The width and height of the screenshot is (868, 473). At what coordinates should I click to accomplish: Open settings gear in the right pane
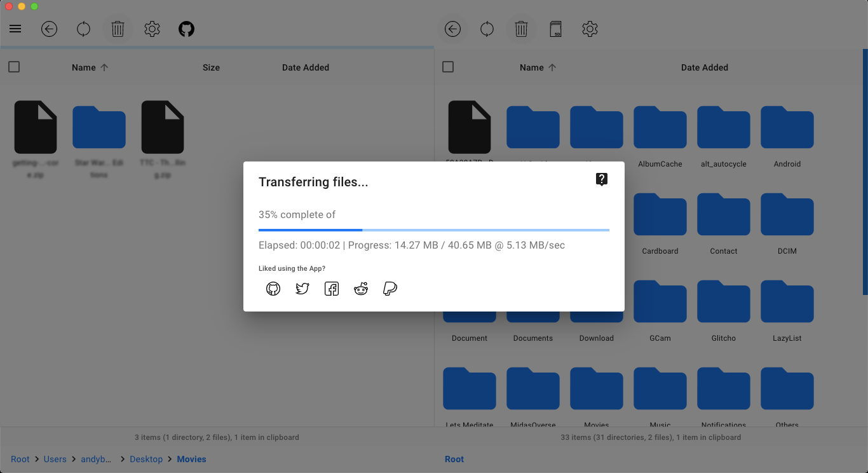[590, 29]
